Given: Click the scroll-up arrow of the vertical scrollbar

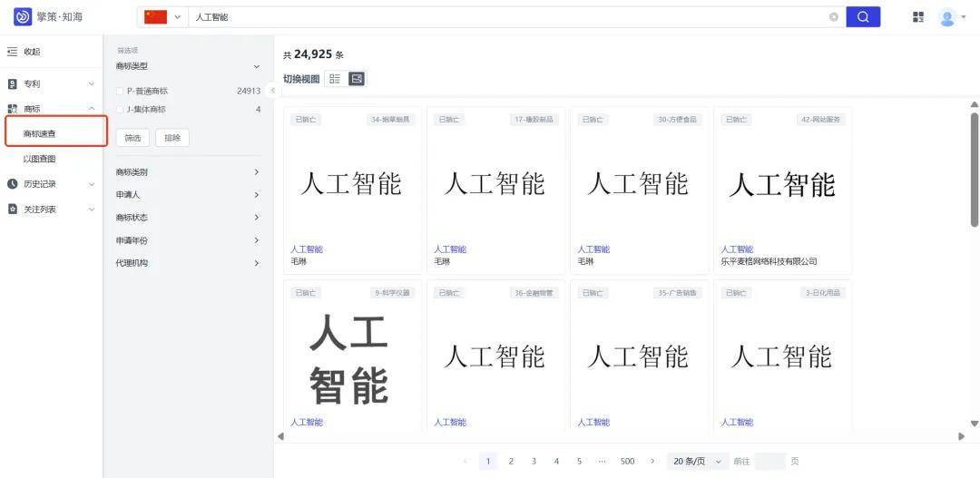Looking at the screenshot, I should click(x=975, y=104).
